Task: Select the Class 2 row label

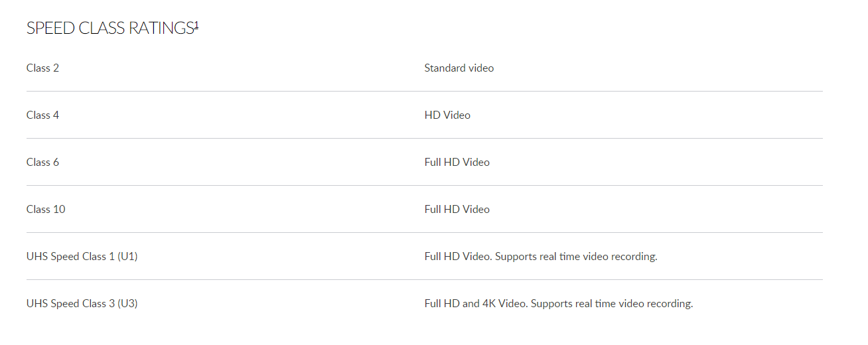Action: [42, 68]
